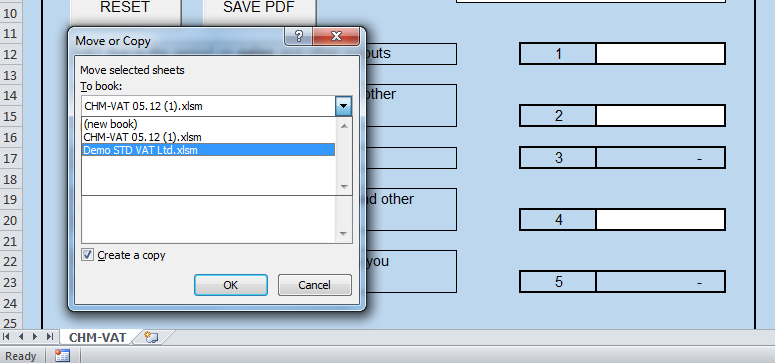The width and height of the screenshot is (775, 363).
Task: Click the box number 2 label cell
Action: (x=559, y=116)
